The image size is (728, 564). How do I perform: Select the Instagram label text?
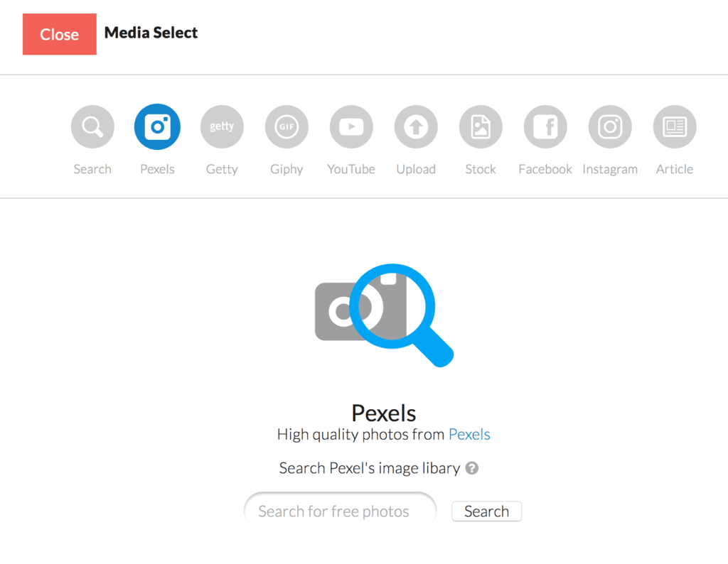tap(610, 169)
